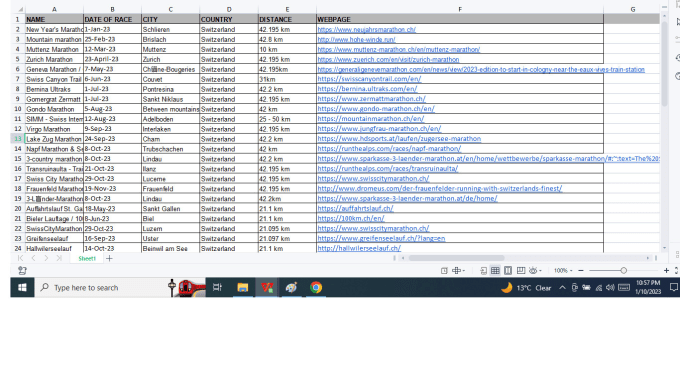Click the vertical scrollbar down arrow
This screenshot has height=382, width=680.
coord(664,248)
